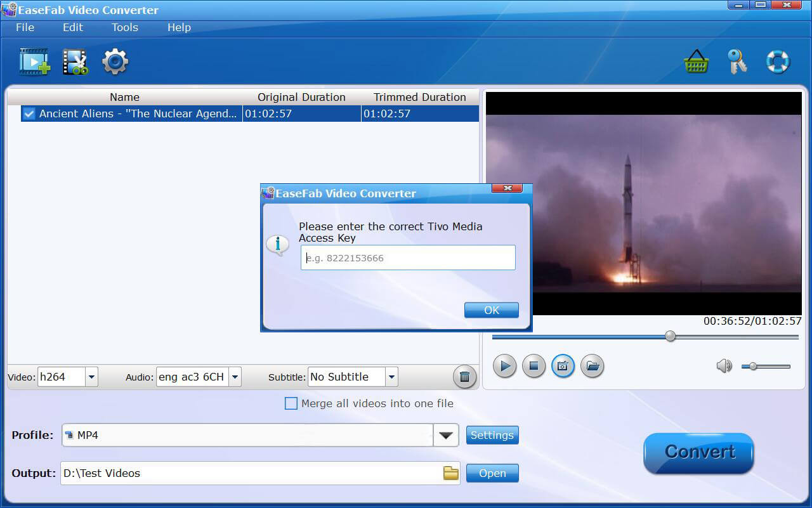Close the Tivo Media Access Key dialog
Screen dimensions: 812x508
(x=507, y=188)
